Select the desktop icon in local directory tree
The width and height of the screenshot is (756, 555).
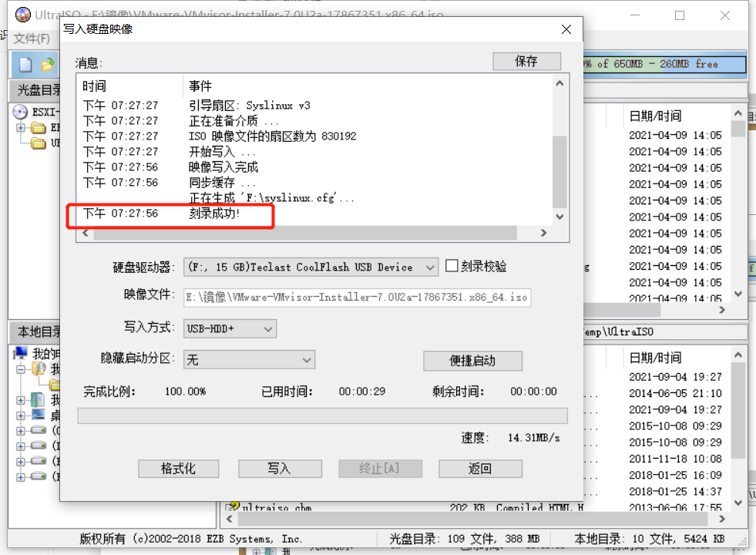click(39, 415)
